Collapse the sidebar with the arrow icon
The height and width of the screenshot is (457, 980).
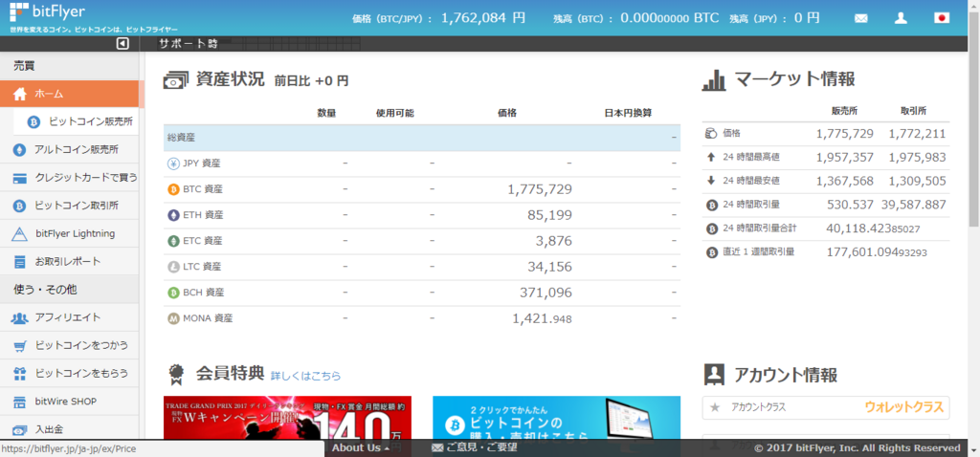click(x=122, y=44)
